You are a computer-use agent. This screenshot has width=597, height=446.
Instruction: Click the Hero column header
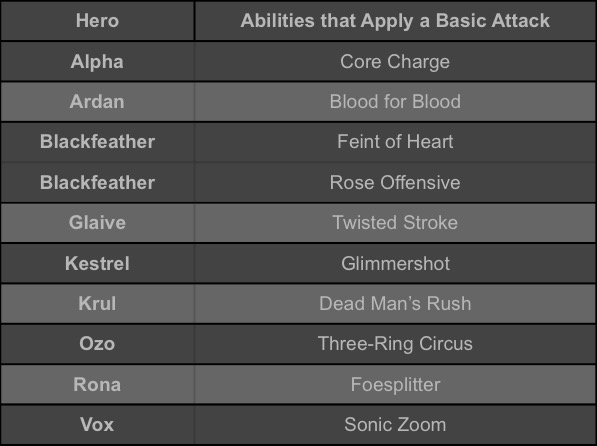click(97, 21)
